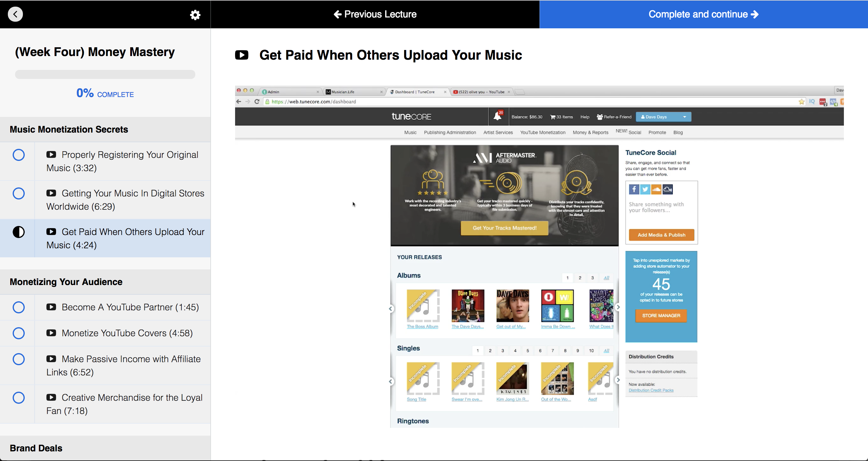The image size is (868, 461).
Task: Toggle Get Paid When Others Upload status circle
Action: pyautogui.click(x=18, y=232)
